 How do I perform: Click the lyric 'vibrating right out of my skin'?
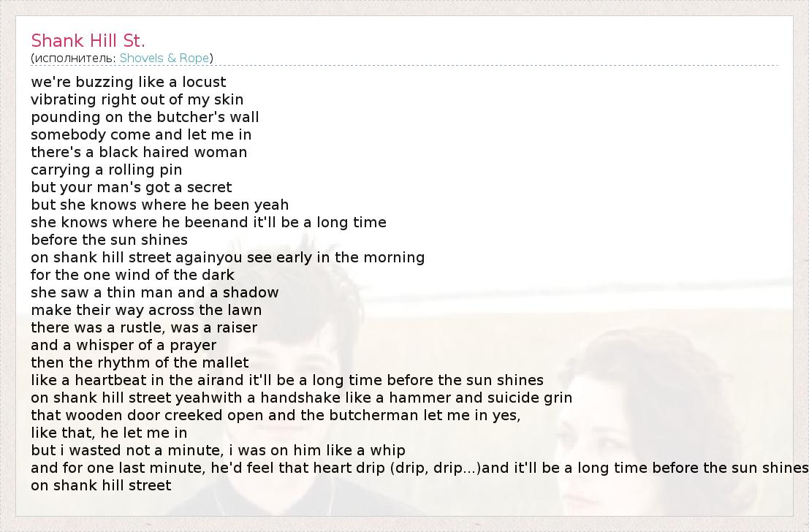tap(137, 99)
